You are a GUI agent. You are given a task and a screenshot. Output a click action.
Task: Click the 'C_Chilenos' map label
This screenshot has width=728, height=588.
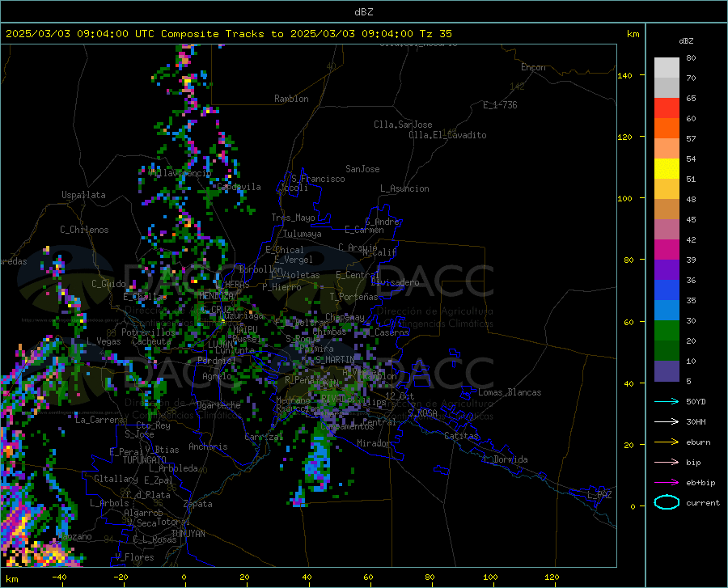pyautogui.click(x=84, y=230)
